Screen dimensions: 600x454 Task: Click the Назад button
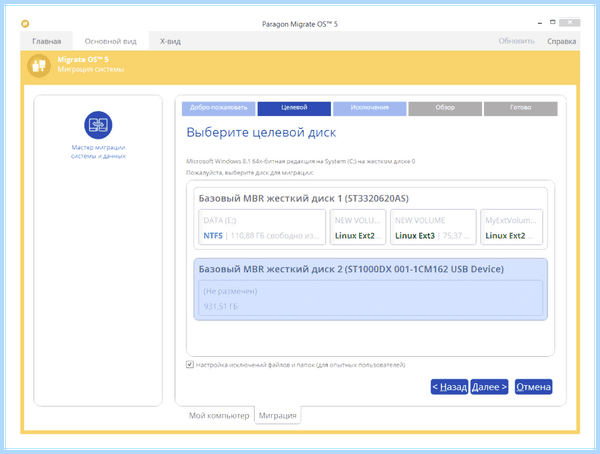coord(449,387)
